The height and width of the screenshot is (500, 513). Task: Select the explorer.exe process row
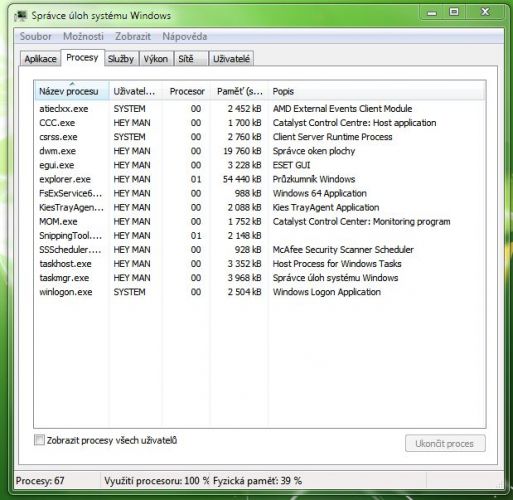(260, 179)
